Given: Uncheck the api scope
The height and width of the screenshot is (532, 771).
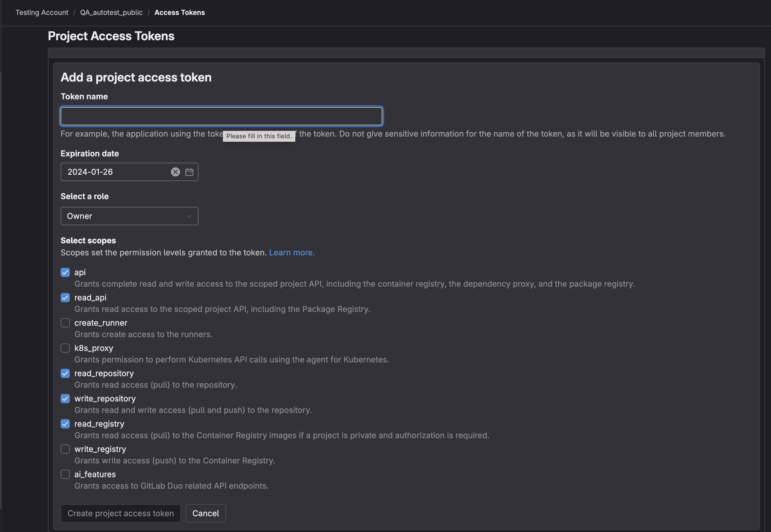Looking at the screenshot, I should point(65,272).
